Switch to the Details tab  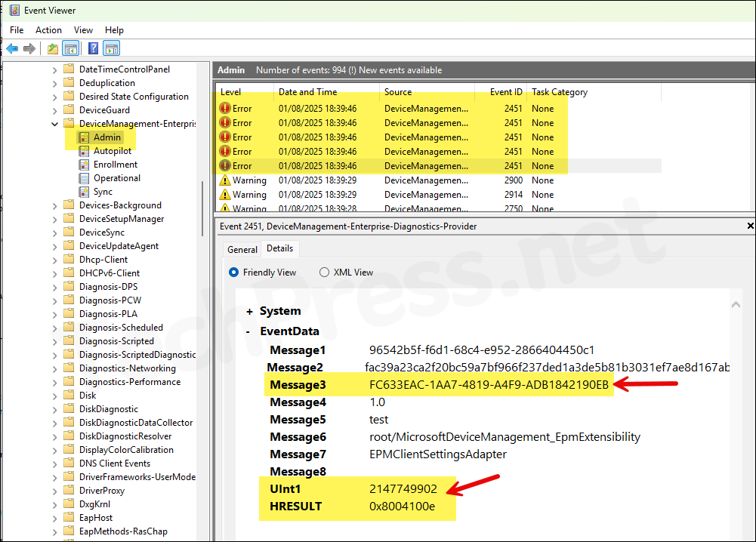279,248
